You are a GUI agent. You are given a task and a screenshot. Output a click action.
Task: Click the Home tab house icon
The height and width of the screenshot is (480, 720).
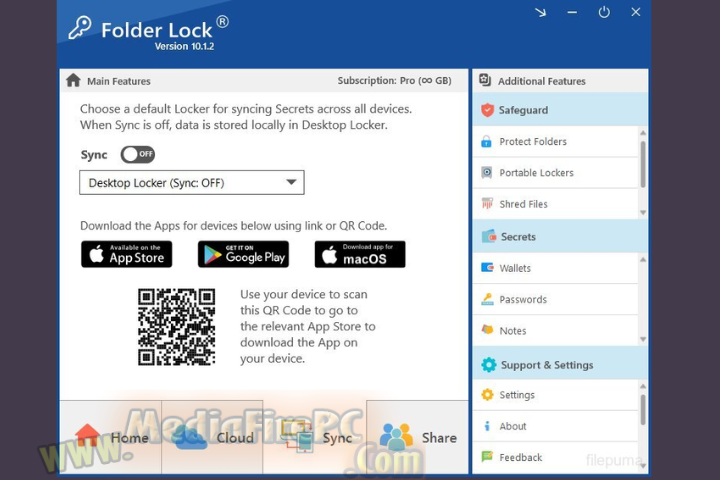point(87,435)
